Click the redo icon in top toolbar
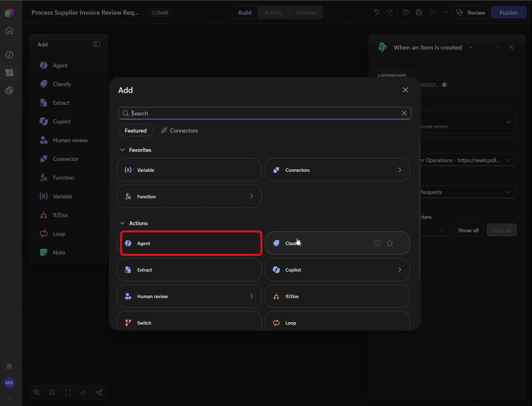The height and width of the screenshot is (406, 532). pyautogui.click(x=390, y=12)
